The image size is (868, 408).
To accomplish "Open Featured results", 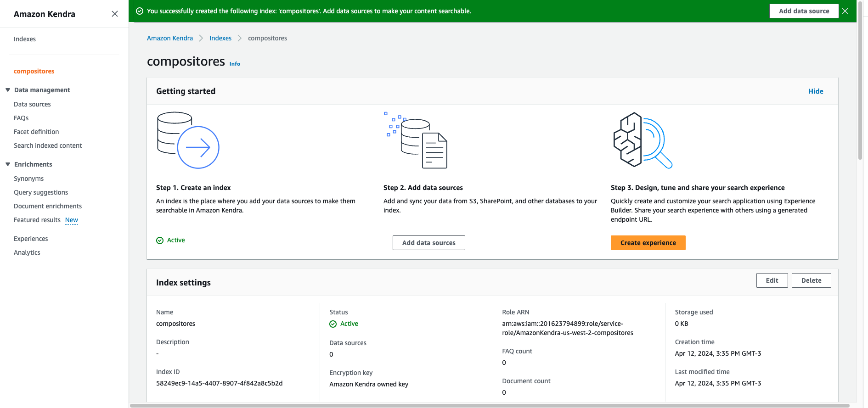I will [x=37, y=220].
